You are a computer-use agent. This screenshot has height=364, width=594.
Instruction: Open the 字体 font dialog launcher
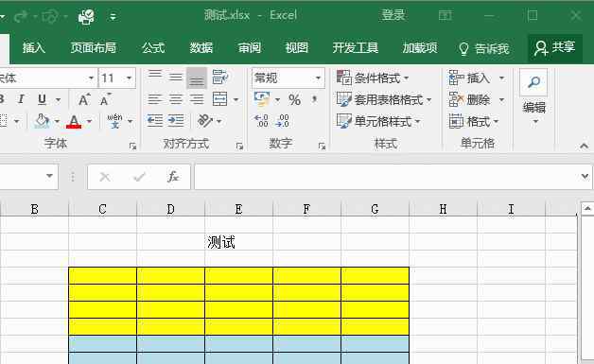tap(132, 146)
